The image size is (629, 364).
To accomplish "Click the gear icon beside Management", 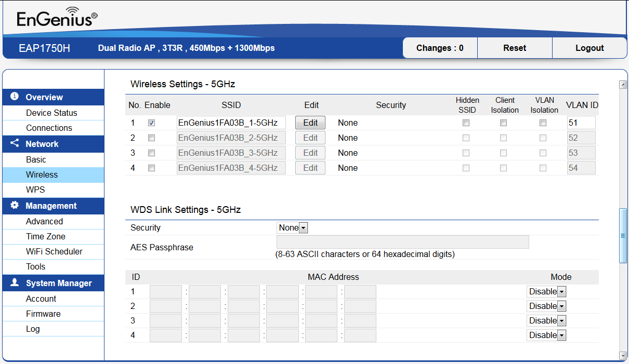I will click(x=15, y=205).
